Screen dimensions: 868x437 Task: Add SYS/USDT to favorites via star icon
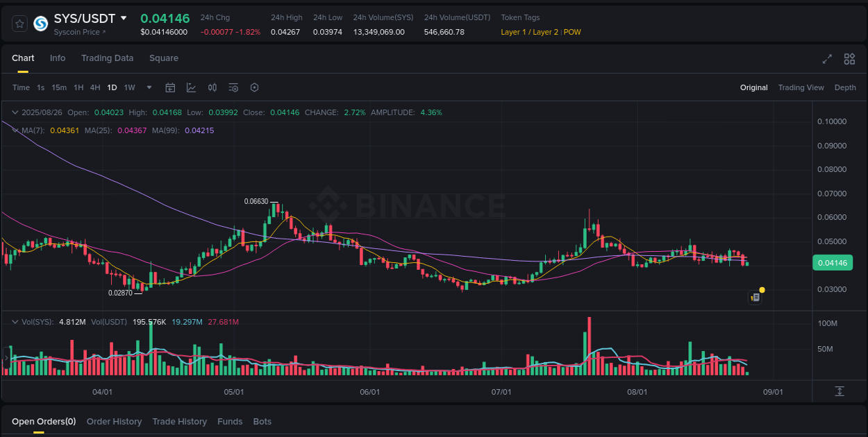[19, 23]
